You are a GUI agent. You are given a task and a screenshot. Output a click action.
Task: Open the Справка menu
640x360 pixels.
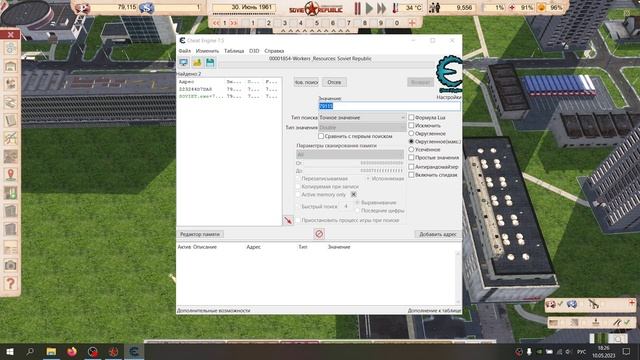point(274,51)
